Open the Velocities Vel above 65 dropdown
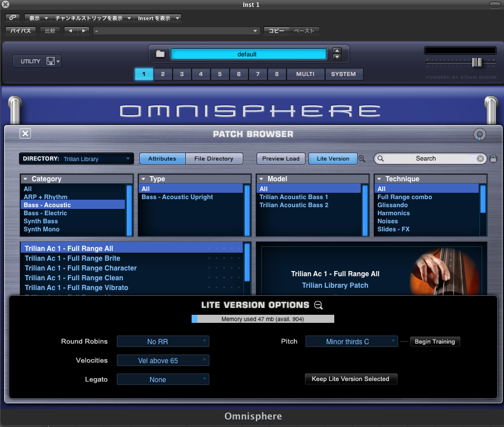The width and height of the screenshot is (504, 427). pyautogui.click(x=163, y=360)
